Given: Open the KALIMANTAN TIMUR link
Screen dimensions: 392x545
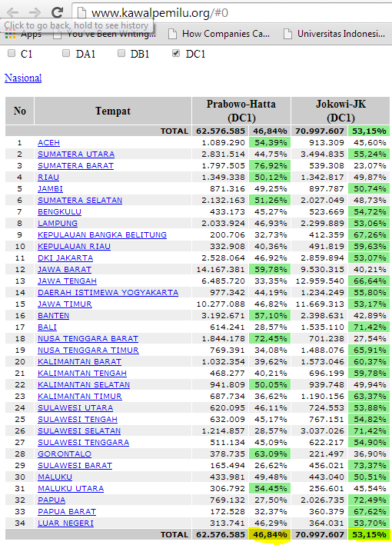Looking at the screenshot, I should point(80,396).
